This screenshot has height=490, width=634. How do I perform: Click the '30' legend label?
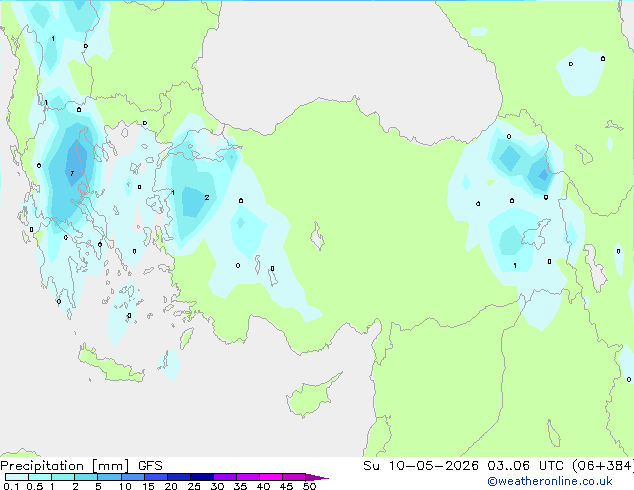[217, 486]
